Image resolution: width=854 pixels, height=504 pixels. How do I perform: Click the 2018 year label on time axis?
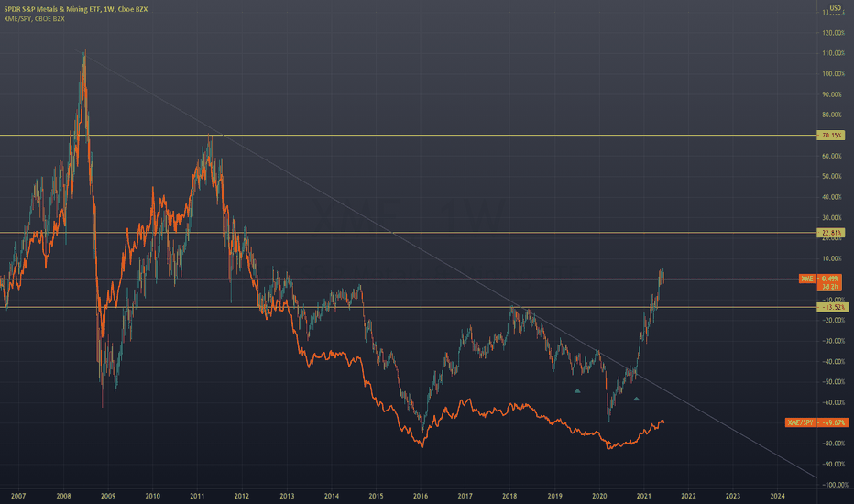click(x=509, y=496)
